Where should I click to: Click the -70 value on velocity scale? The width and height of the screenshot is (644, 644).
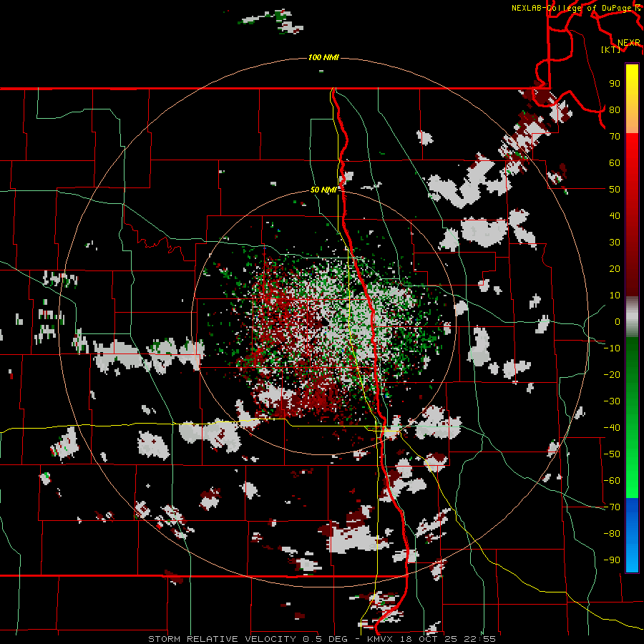click(x=612, y=507)
